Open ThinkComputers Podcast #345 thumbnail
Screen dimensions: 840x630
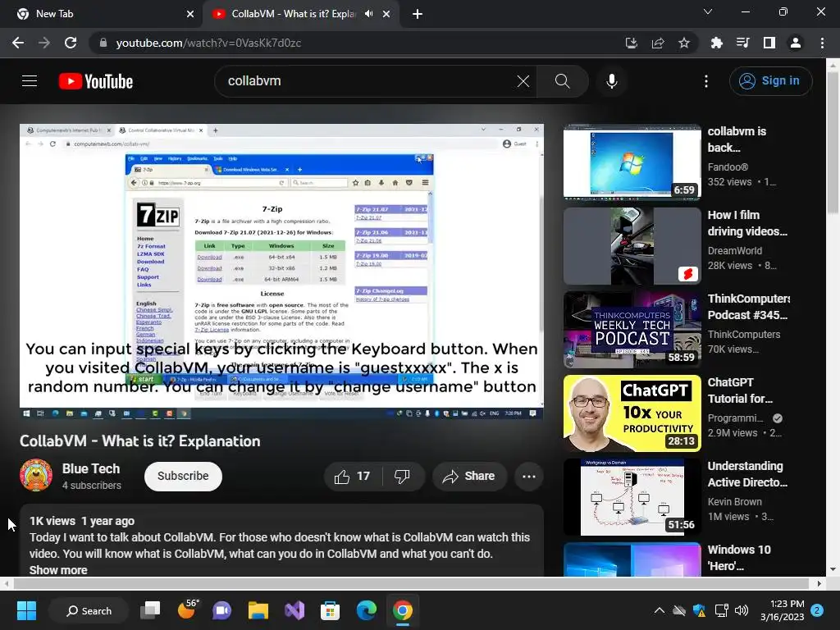click(632, 330)
